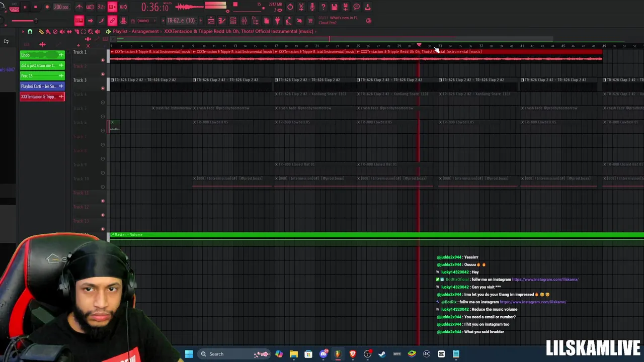Screen dimensions: 644x362
Task: Open the Piano roll from toolbar
Action: tap(222, 21)
